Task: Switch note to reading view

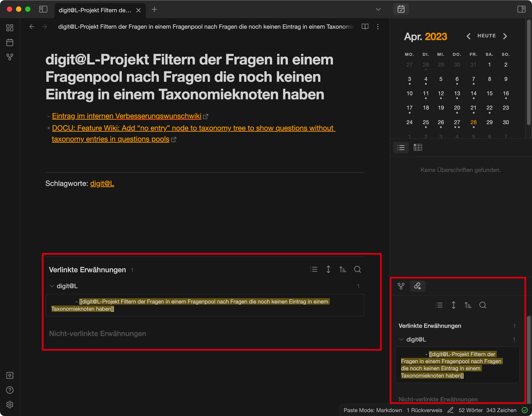Action: click(x=365, y=27)
